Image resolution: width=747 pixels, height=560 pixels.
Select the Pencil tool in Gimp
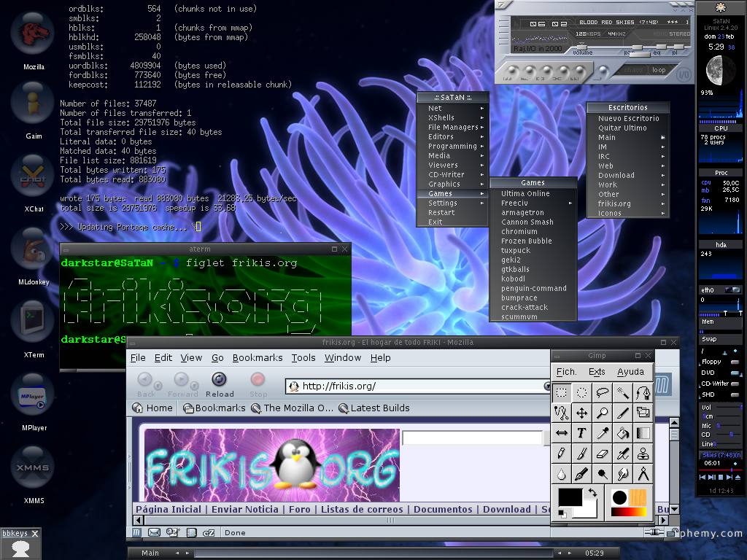[562, 454]
